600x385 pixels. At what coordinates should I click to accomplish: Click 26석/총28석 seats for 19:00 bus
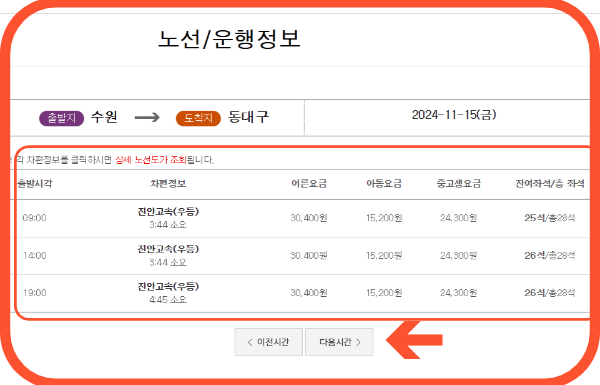click(x=550, y=293)
